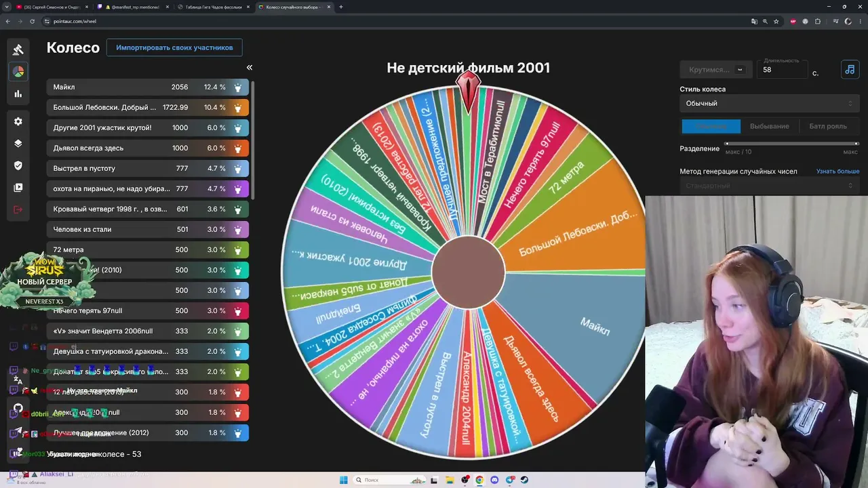Switch to the Twitch manifest_mp tab

133,7
